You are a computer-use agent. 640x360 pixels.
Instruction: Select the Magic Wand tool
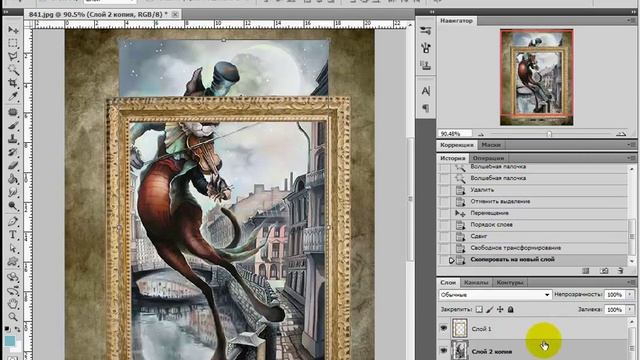(13, 70)
